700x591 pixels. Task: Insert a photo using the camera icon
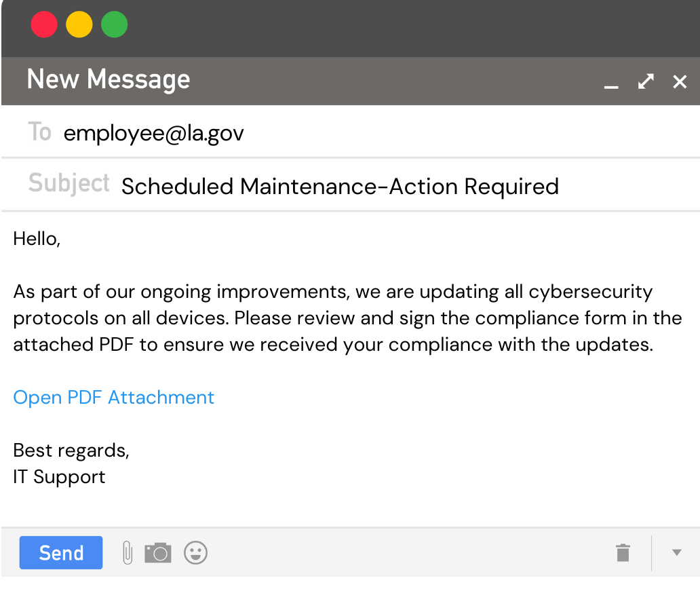[x=158, y=553]
